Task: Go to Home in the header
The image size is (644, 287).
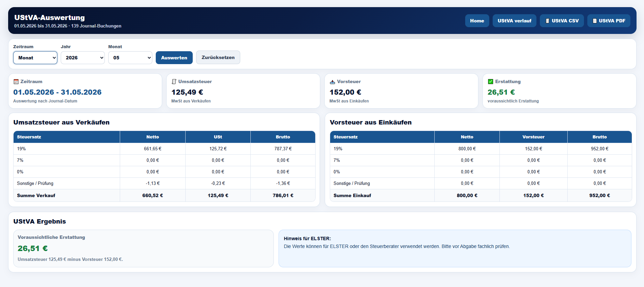Action: (x=477, y=21)
